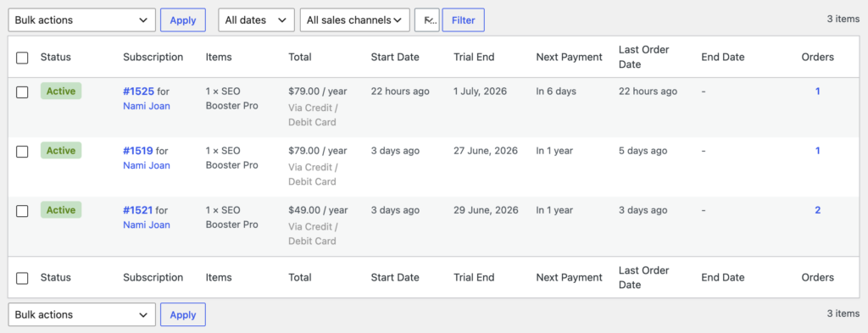Viewport: 868px width, 333px height.
Task: Select the checkbox for subscription #1521
Action: pos(22,211)
